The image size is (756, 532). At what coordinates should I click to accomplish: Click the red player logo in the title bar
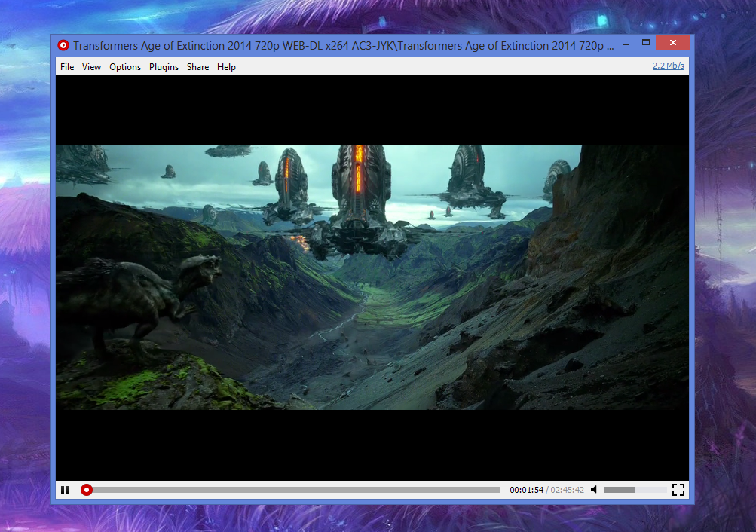click(x=63, y=45)
